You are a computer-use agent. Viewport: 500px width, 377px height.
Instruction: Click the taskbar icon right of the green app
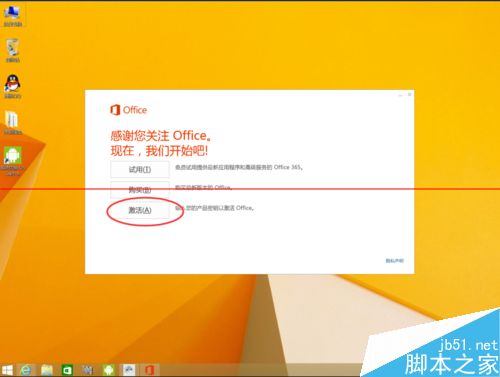click(x=87, y=370)
